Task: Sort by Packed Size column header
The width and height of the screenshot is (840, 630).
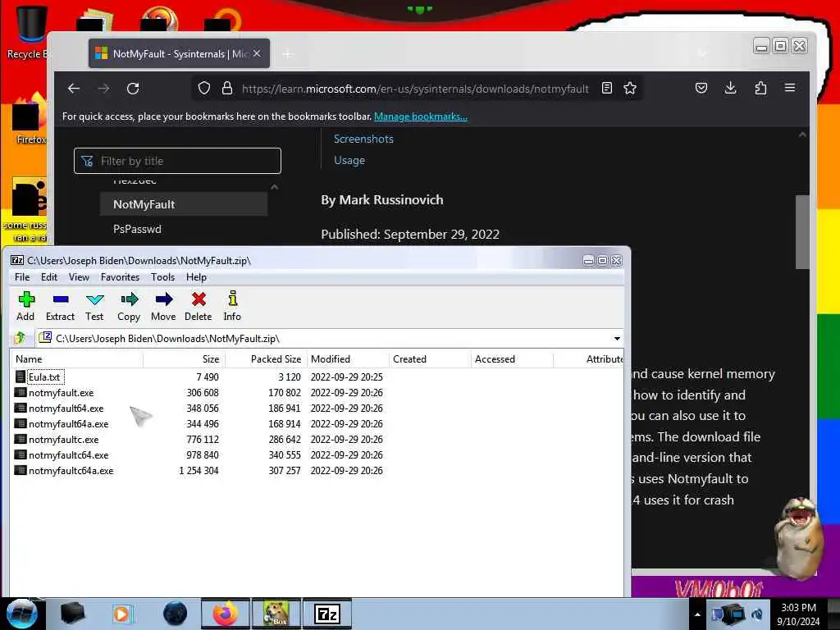Action: coord(266,359)
